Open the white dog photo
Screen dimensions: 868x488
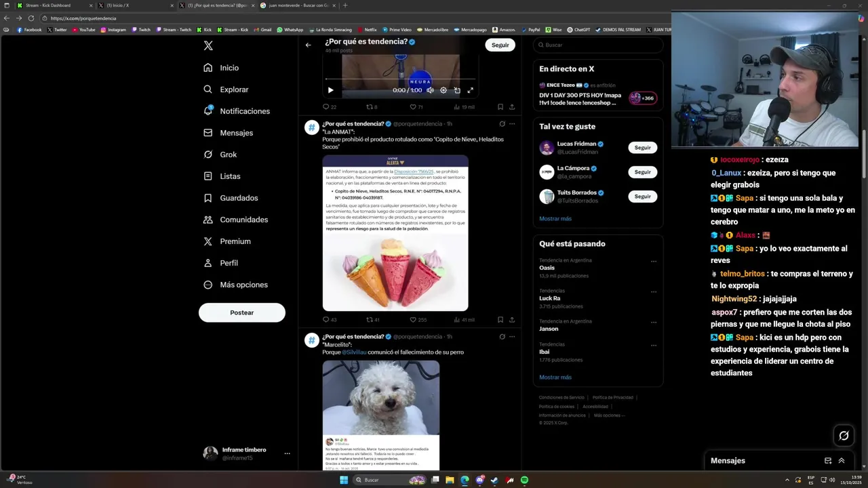click(x=381, y=397)
